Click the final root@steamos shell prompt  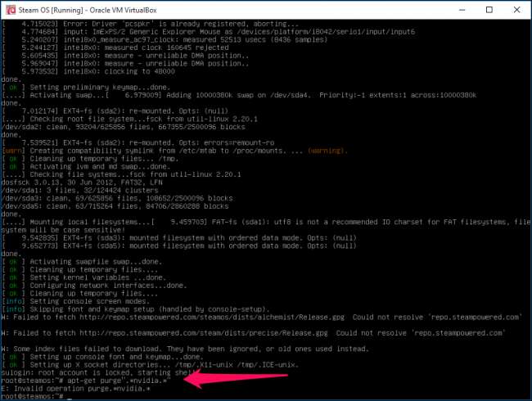pos(37,396)
